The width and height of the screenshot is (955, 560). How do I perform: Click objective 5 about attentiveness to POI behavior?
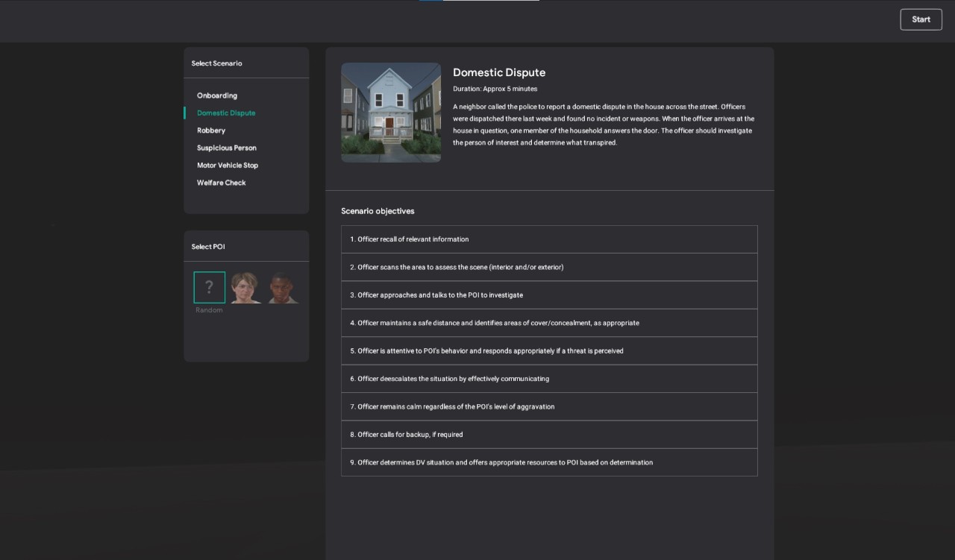pyautogui.click(x=549, y=351)
